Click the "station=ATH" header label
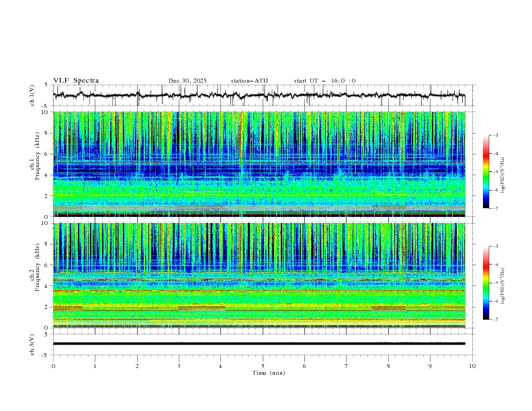This screenshot has width=532, height=411. point(249,81)
